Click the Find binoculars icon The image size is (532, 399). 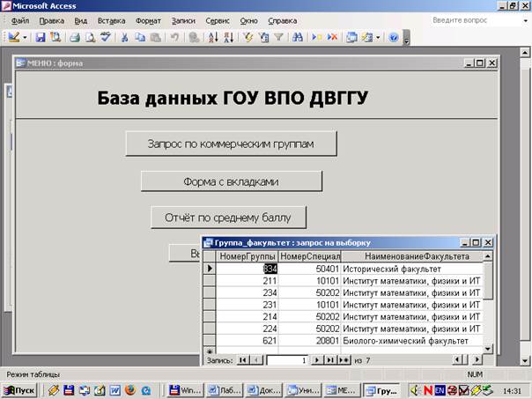click(x=297, y=37)
